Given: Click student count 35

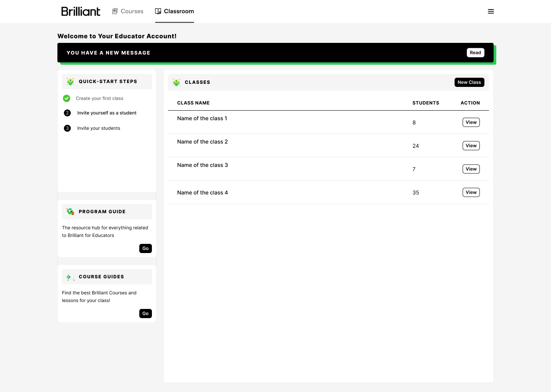Looking at the screenshot, I should (x=416, y=193).
